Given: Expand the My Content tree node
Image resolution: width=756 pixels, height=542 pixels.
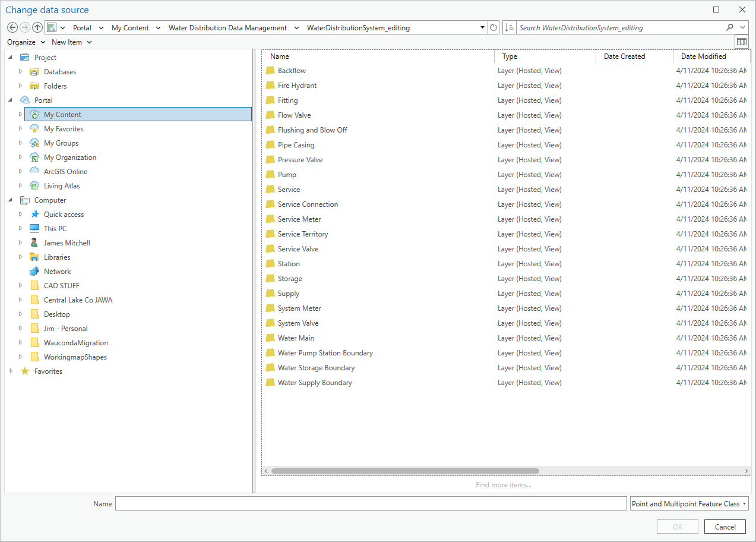Looking at the screenshot, I should (x=20, y=115).
